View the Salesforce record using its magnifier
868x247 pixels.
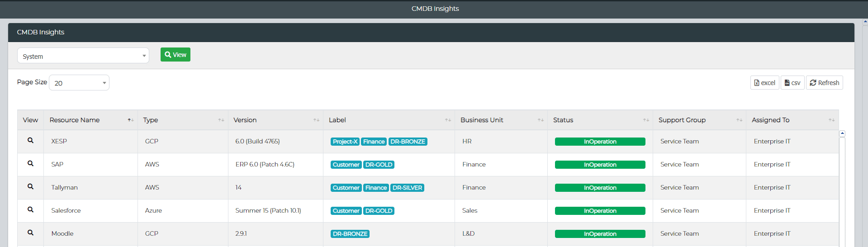pyautogui.click(x=30, y=210)
